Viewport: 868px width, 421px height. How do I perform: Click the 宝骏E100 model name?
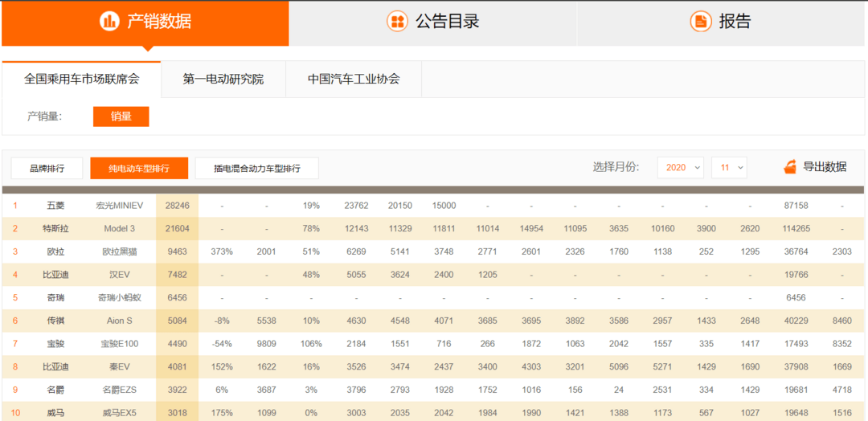pyautogui.click(x=120, y=344)
